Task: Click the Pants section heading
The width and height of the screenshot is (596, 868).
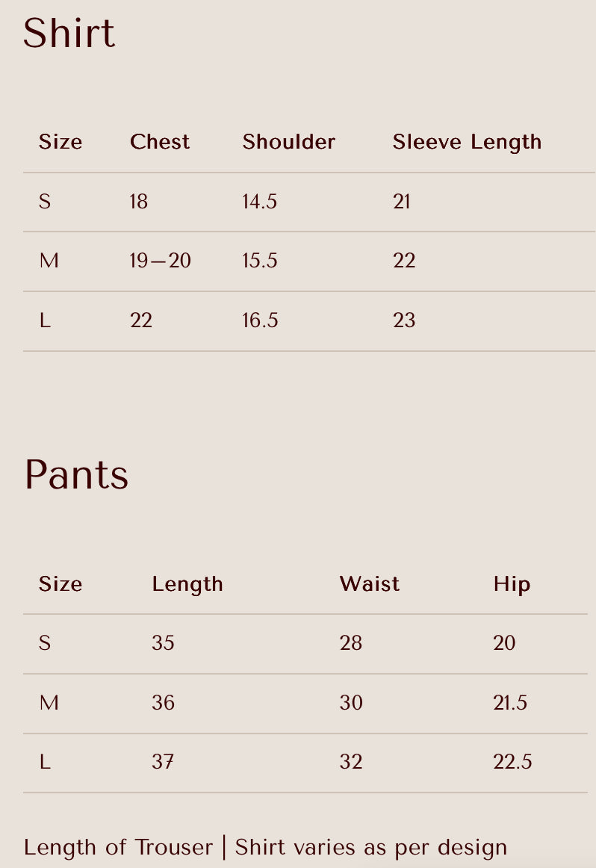Action: [76, 475]
